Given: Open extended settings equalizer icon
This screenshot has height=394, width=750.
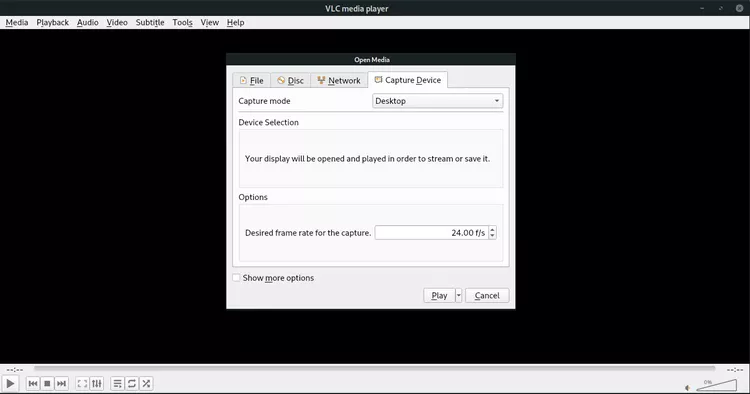Looking at the screenshot, I should point(97,383).
